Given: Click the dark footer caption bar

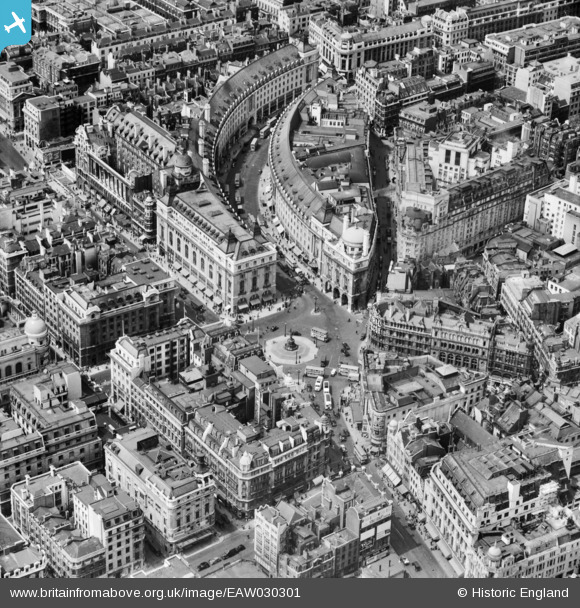Looking at the screenshot, I should [x=290, y=593].
